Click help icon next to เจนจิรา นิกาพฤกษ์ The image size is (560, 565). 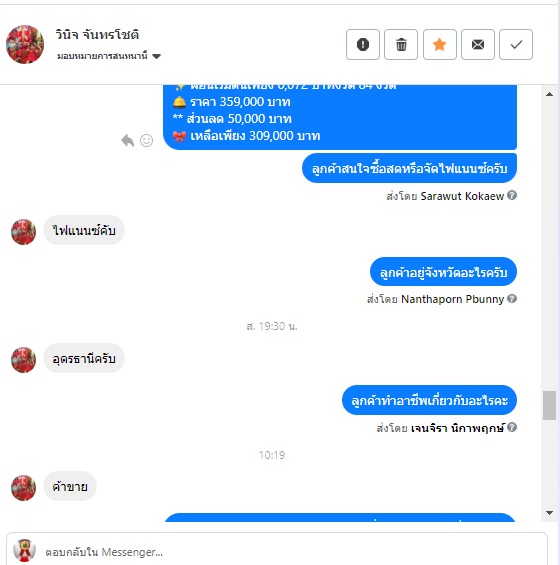click(x=512, y=427)
